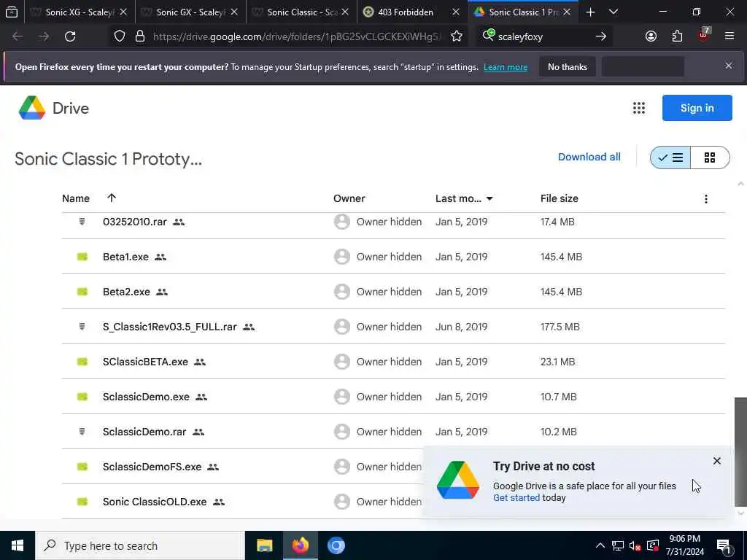Click No thanks in startup banner

click(x=568, y=66)
